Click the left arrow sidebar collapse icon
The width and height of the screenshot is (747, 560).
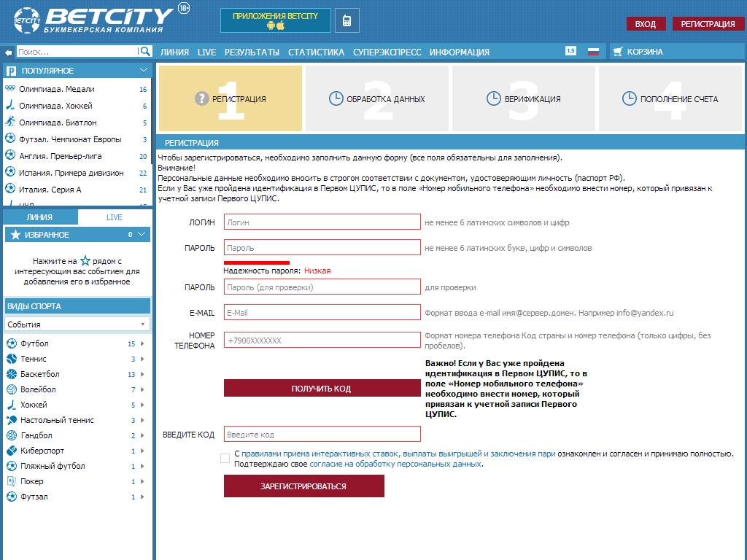(8, 52)
